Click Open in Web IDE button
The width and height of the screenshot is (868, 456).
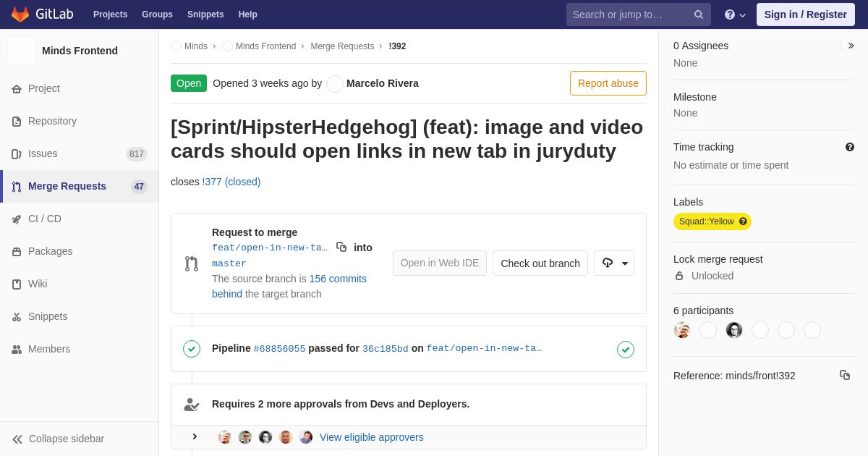(x=440, y=263)
